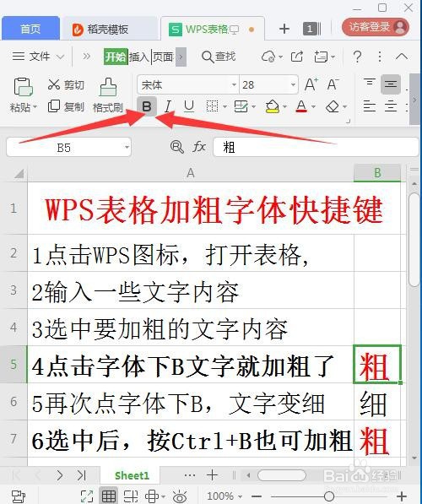Viewport: 422px width, 504px height.
Task: Toggle reading mode crosshair icon
Action: click(x=152, y=496)
